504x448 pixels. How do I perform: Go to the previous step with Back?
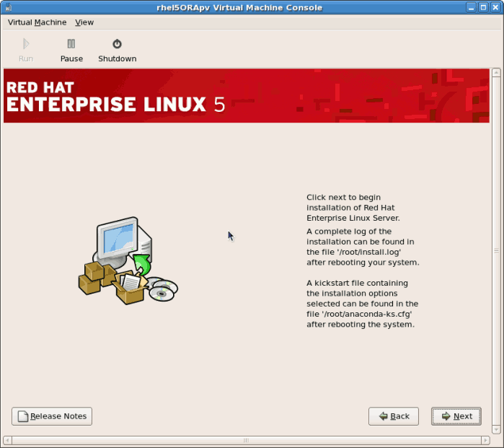pos(394,416)
